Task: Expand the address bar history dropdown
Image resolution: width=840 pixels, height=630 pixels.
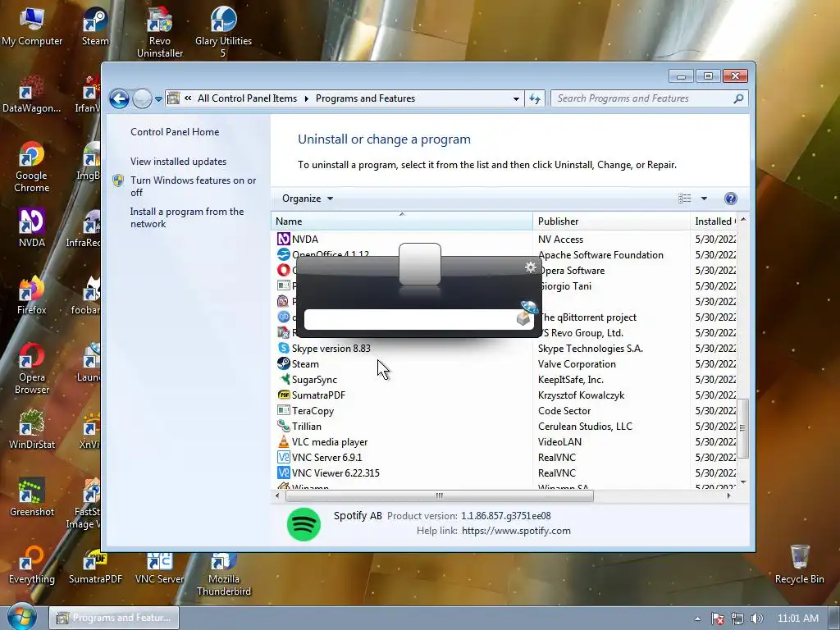Action: pos(516,98)
